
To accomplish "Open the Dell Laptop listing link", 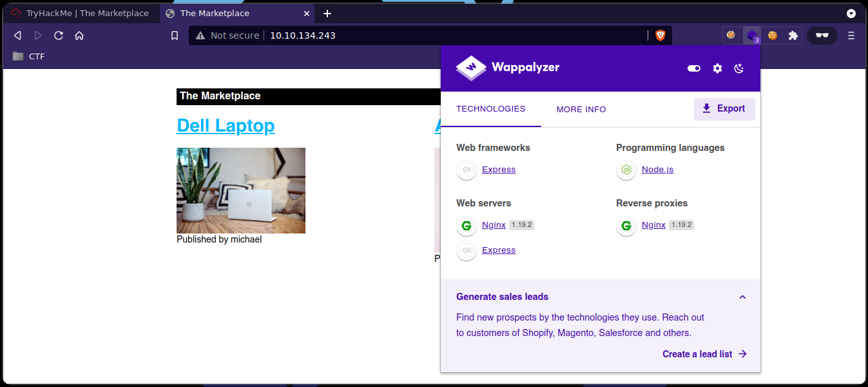I will click(x=226, y=125).
